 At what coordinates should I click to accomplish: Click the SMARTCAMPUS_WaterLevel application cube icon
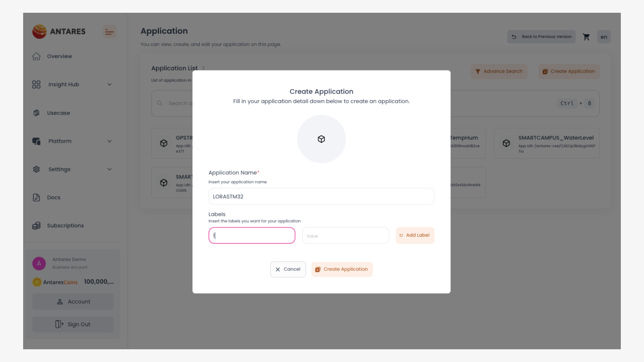coord(506,143)
